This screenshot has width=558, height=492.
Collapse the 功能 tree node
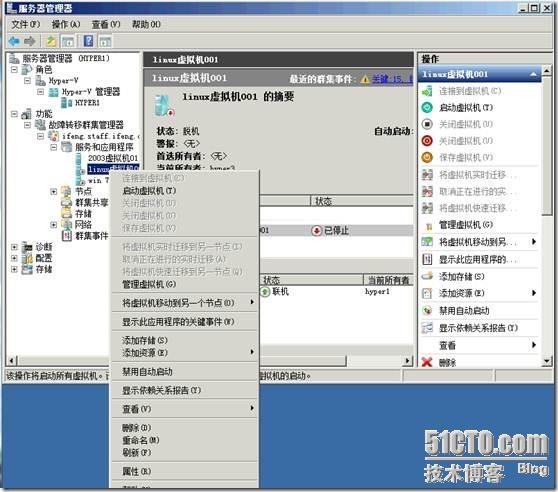[x=14, y=114]
